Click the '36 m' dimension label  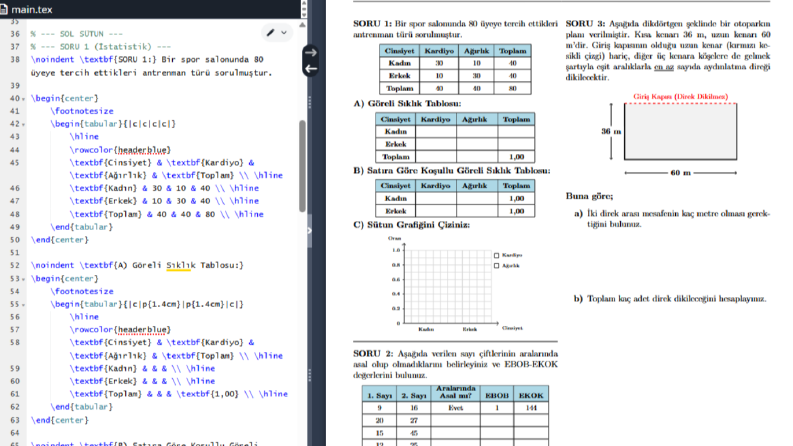coord(611,131)
